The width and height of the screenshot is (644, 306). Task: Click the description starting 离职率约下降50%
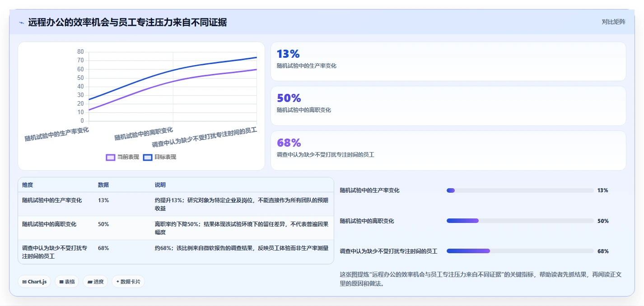click(242, 228)
